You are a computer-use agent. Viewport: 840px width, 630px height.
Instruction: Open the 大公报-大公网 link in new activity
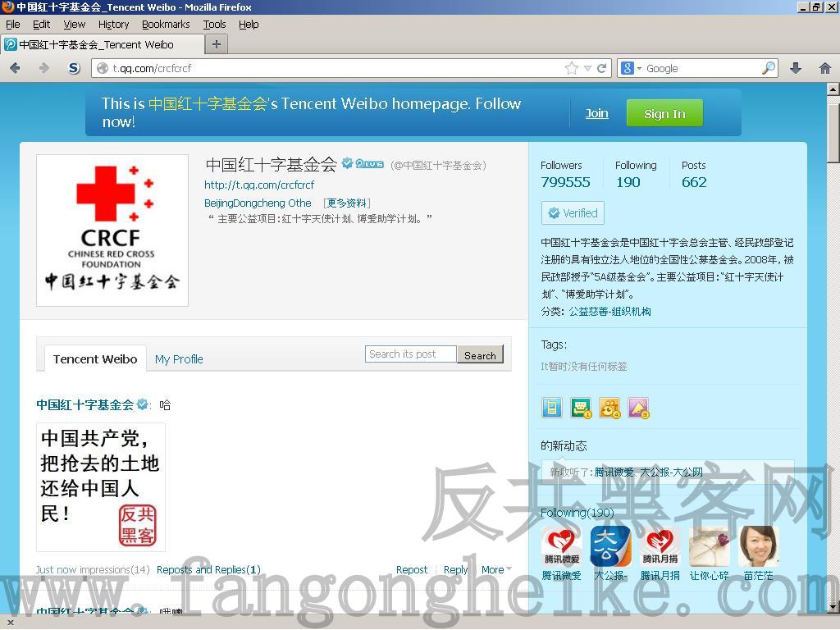click(672, 472)
